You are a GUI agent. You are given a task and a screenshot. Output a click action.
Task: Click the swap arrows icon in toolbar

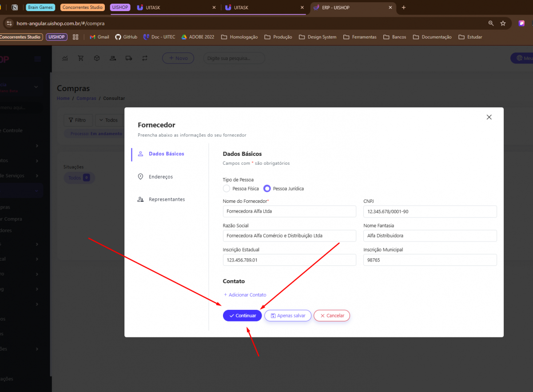(x=145, y=58)
